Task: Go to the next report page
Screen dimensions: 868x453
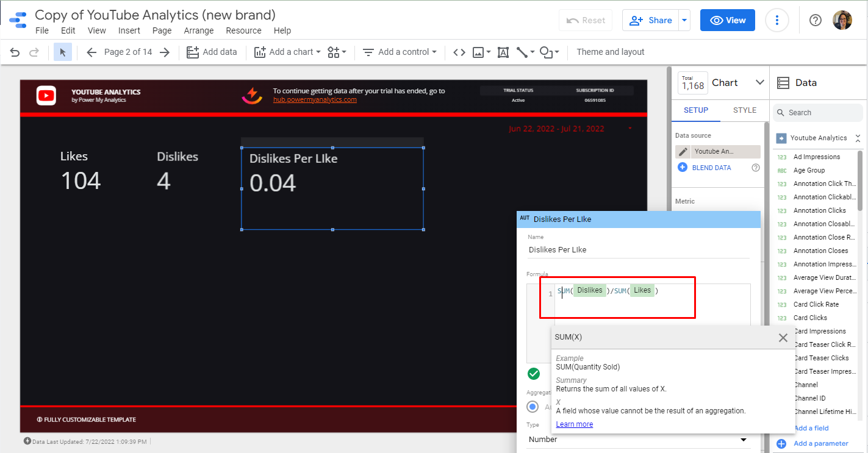Action: [165, 52]
